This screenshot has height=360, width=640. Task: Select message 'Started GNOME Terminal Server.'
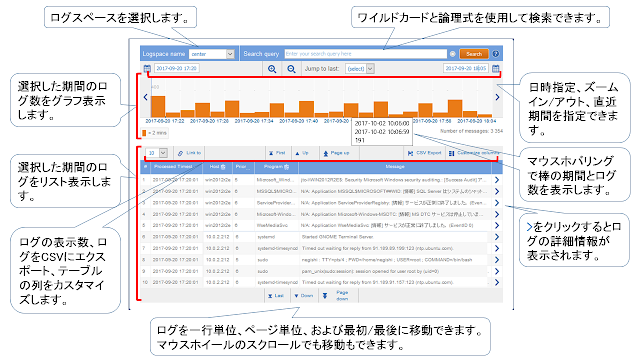[x=337, y=237]
